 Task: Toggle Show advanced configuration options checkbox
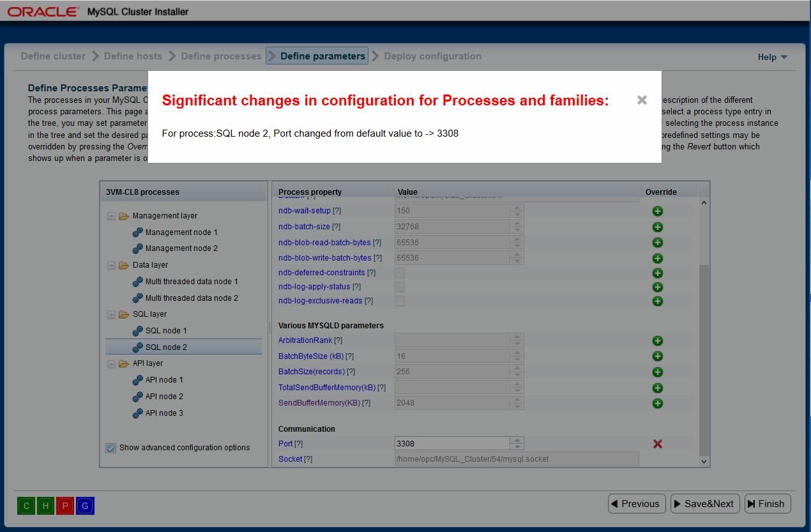[111, 448]
